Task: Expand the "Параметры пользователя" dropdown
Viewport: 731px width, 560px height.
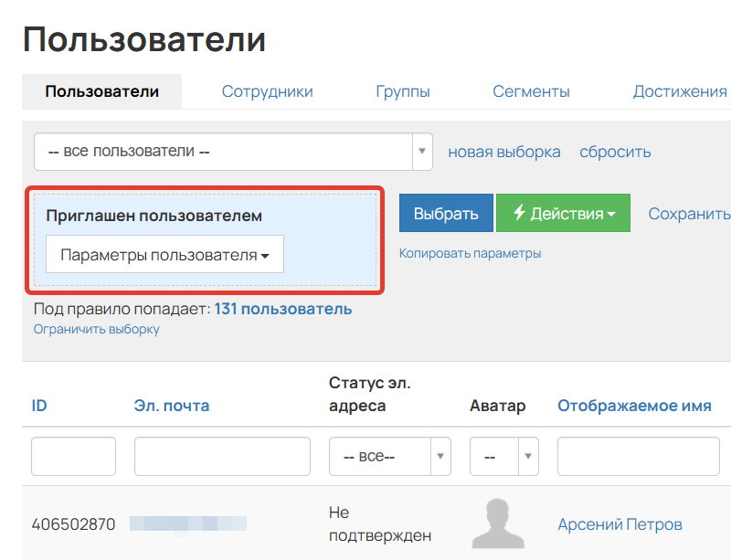Action: point(164,254)
